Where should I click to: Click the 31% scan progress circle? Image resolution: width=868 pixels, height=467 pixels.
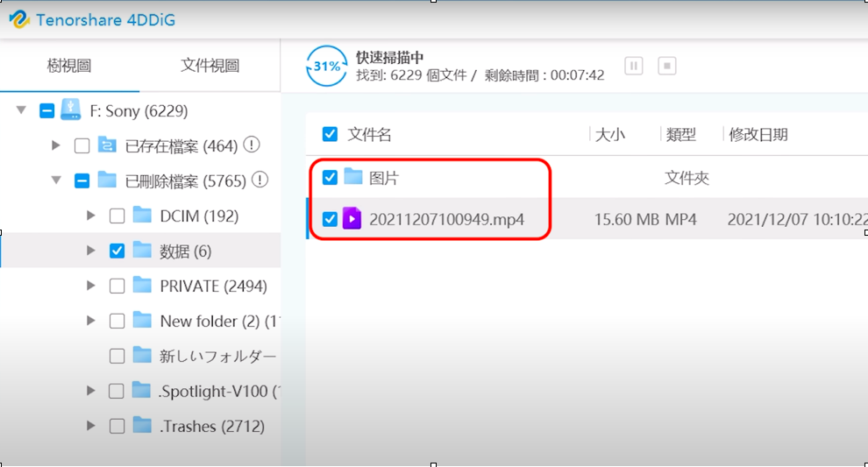327,66
